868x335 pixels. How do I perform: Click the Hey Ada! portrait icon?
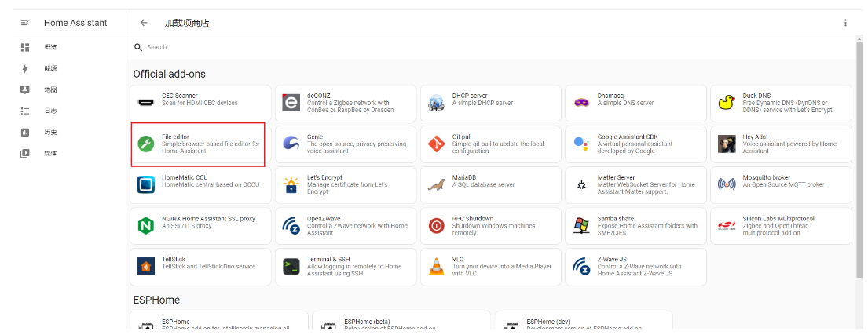(727, 144)
